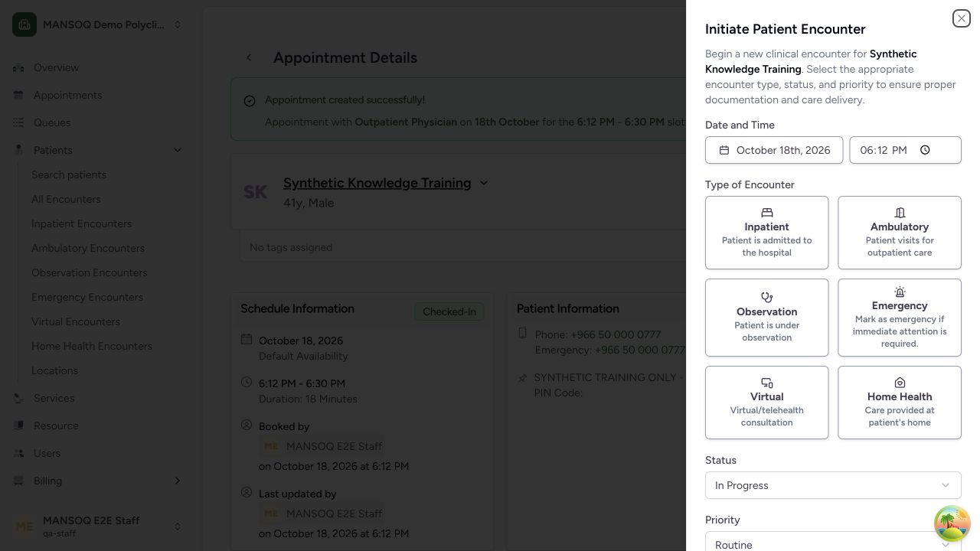The image size is (980, 551).
Task: Click the SK patient avatar
Action: coord(256,192)
